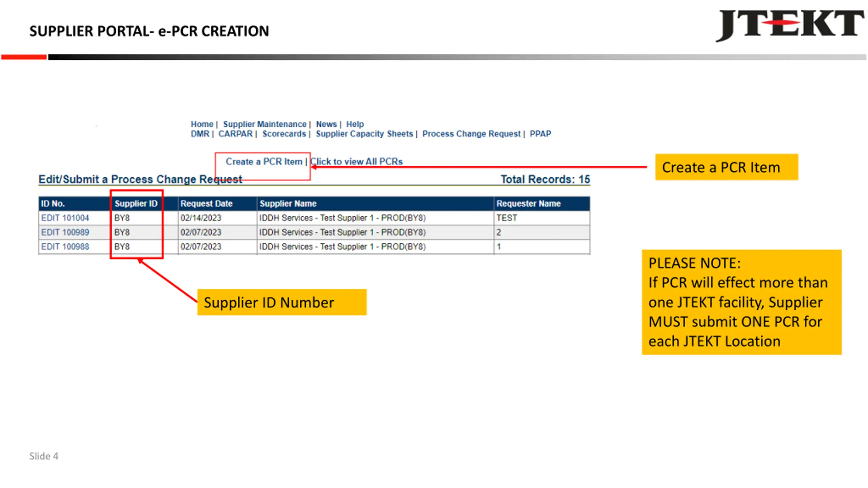Screen dimensions: 868x488
Task: Open the News link
Action: pyautogui.click(x=326, y=124)
